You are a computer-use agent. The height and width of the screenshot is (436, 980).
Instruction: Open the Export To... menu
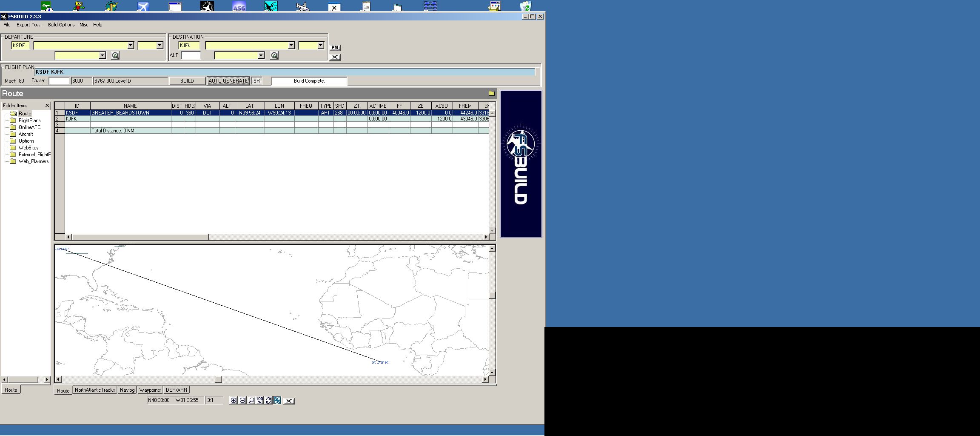(x=29, y=25)
